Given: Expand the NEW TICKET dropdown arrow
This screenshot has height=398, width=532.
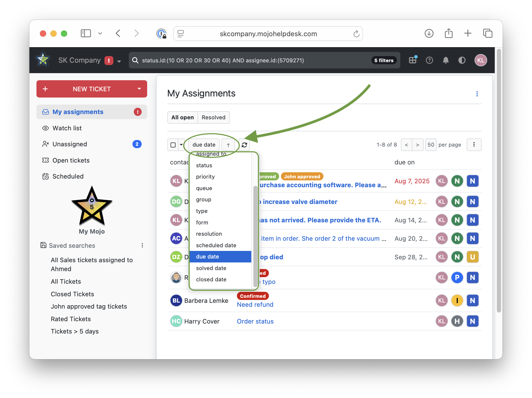Looking at the screenshot, I should (139, 89).
